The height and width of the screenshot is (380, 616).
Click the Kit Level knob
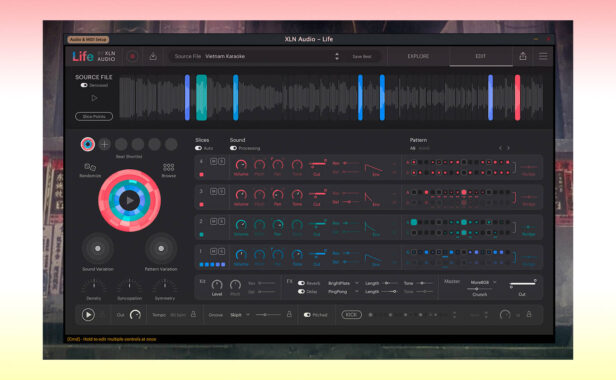pos(217,285)
